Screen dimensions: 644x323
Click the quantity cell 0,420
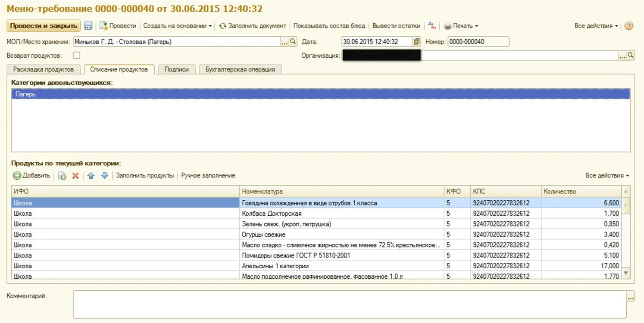click(x=581, y=245)
